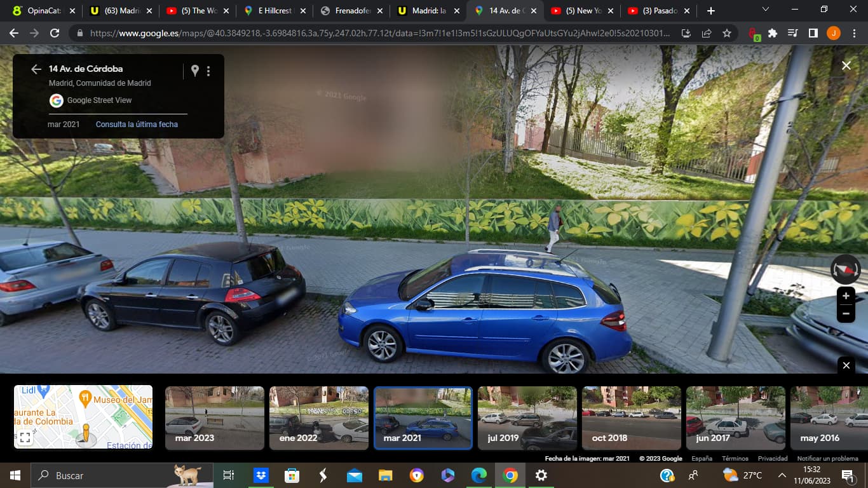Bookmark this page with the star icon
This screenshot has height=488, width=868.
[727, 33]
